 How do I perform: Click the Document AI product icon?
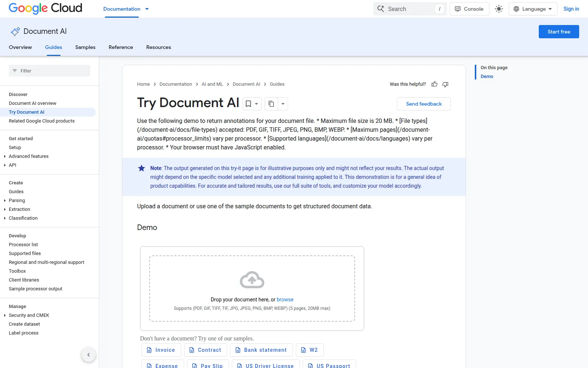15,32
